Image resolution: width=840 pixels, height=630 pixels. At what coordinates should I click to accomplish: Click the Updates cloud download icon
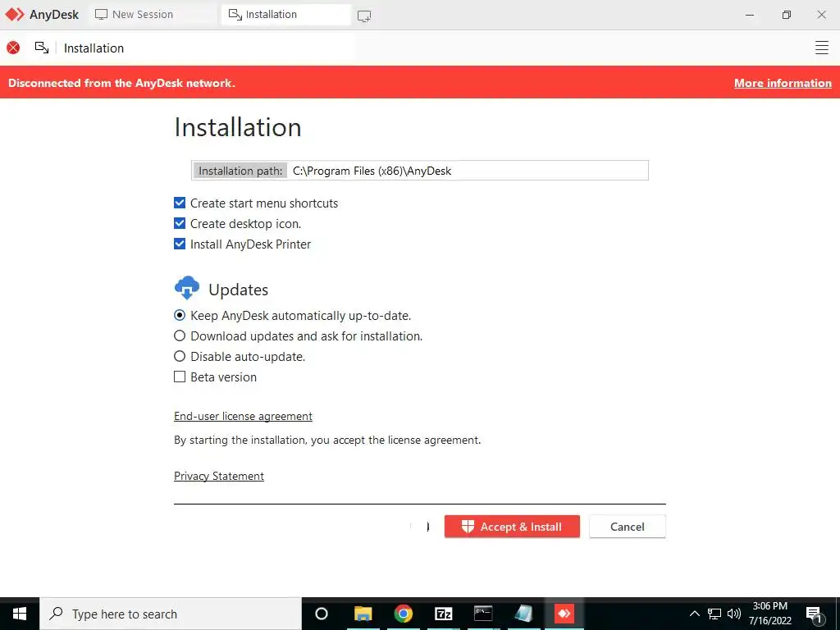tap(187, 288)
